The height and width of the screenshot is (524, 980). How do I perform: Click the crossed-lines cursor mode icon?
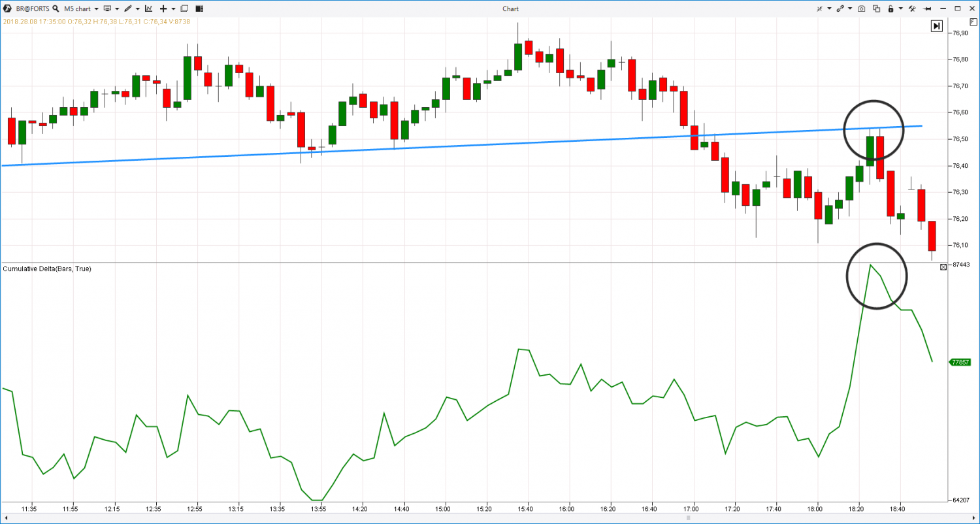pyautogui.click(x=819, y=8)
